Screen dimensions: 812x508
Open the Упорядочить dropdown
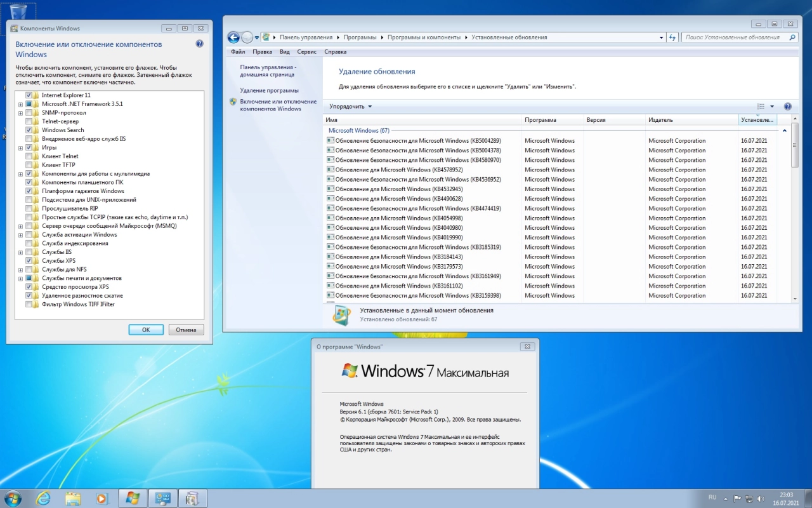click(350, 107)
